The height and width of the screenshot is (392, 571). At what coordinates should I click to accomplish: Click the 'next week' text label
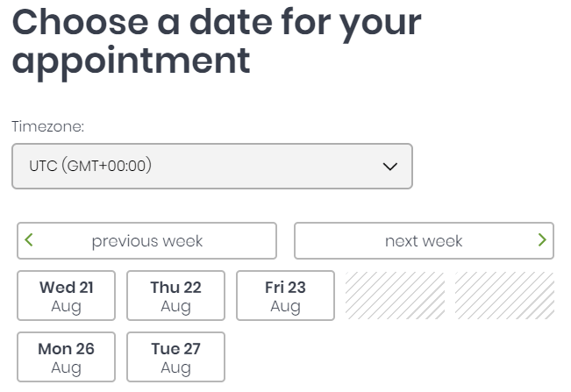coord(424,241)
